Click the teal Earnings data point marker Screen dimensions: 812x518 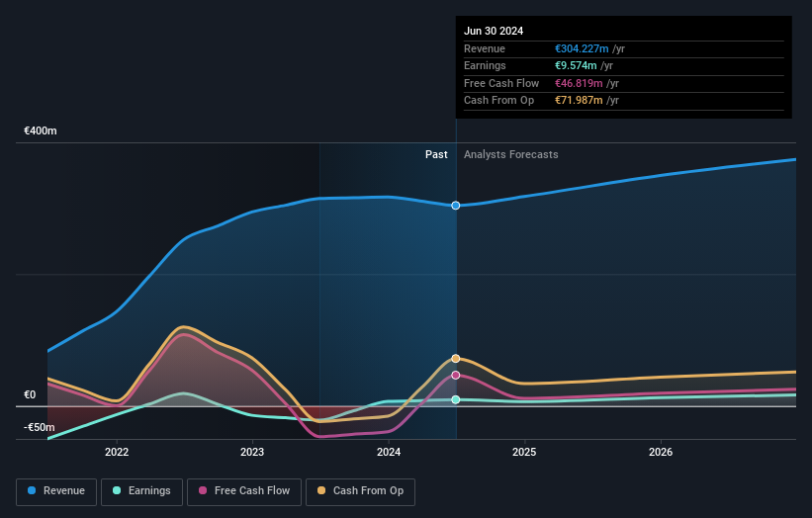point(456,399)
